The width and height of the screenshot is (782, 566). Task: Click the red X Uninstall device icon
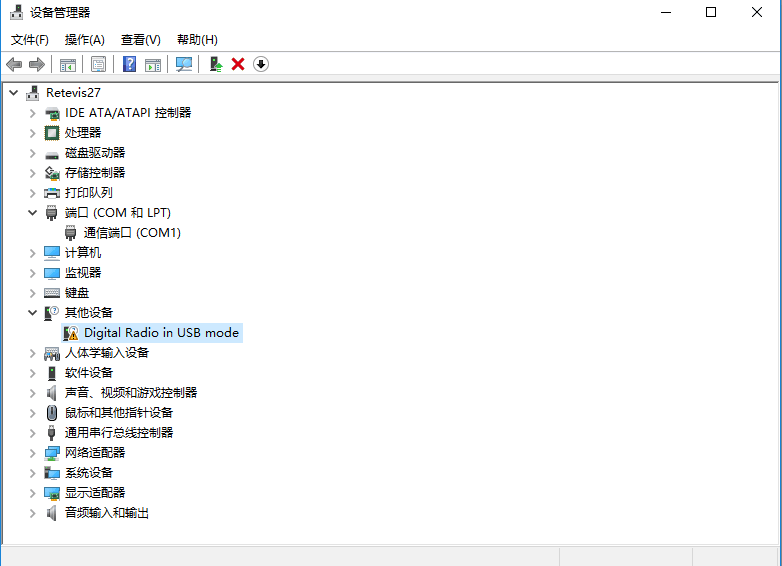pyautogui.click(x=238, y=64)
